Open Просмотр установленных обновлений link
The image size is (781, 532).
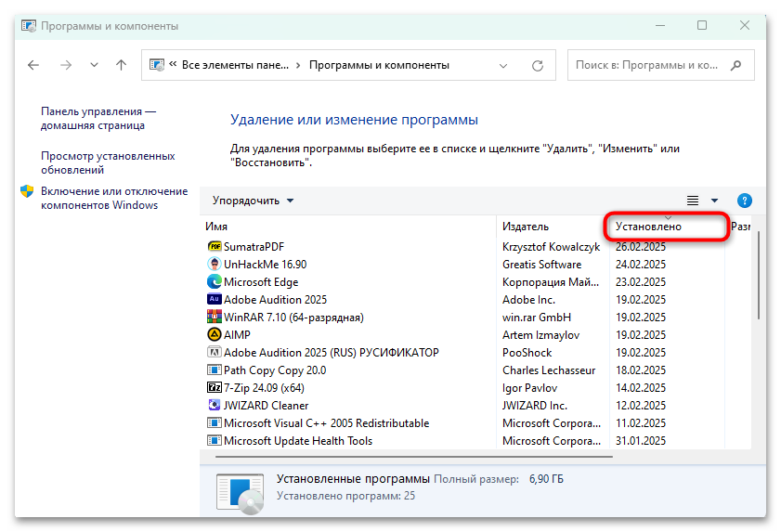(x=108, y=162)
